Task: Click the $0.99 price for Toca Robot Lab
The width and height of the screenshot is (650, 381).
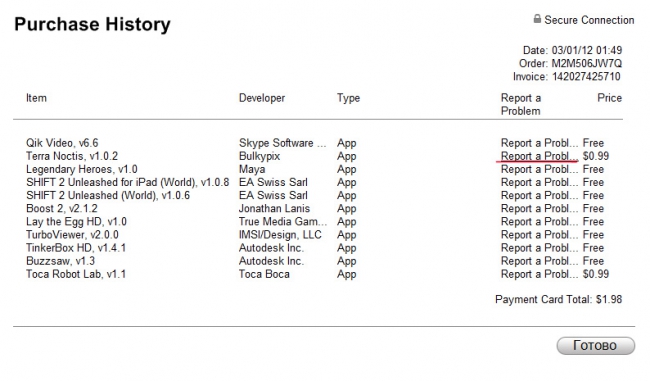Action: pyautogui.click(x=596, y=274)
